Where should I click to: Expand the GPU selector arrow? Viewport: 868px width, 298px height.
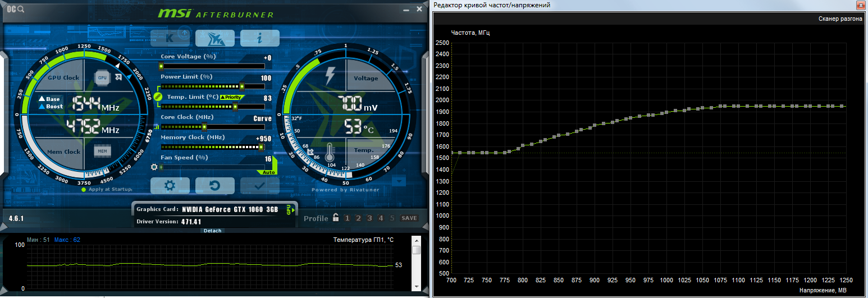pos(292,209)
